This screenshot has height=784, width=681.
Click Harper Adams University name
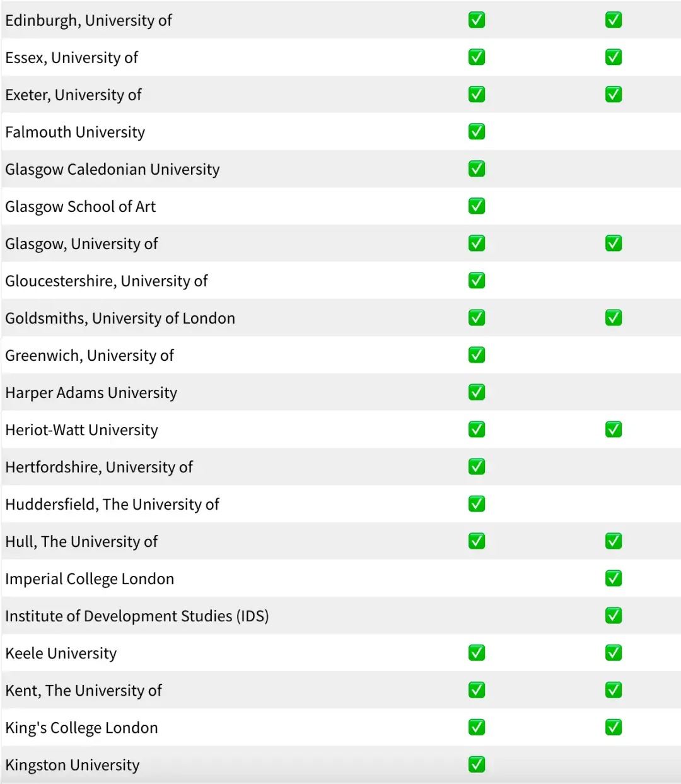pos(91,393)
